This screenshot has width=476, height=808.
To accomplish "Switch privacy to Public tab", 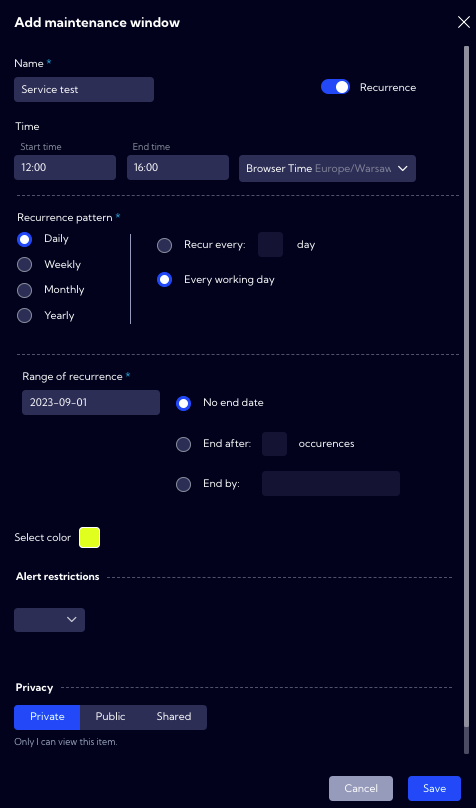I will click(x=110, y=717).
